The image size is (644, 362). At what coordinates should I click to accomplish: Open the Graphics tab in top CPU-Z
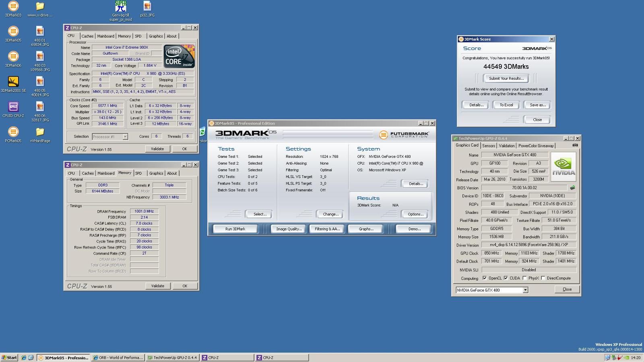[x=156, y=36]
